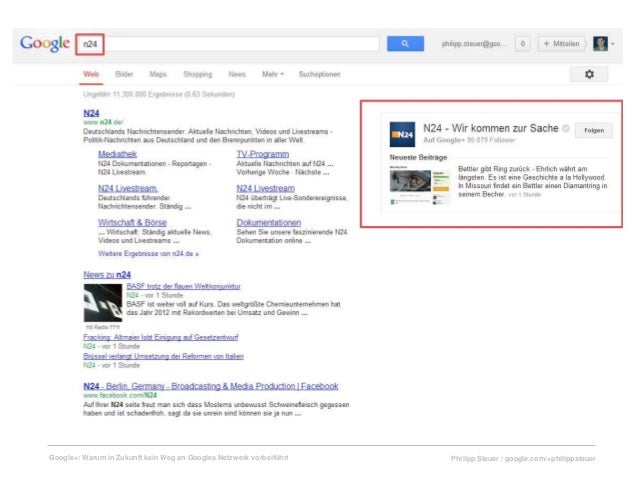Image resolution: width=638 pixels, height=479 pixels.
Task: Open the N24 Facebook page result
Action: click(x=211, y=386)
